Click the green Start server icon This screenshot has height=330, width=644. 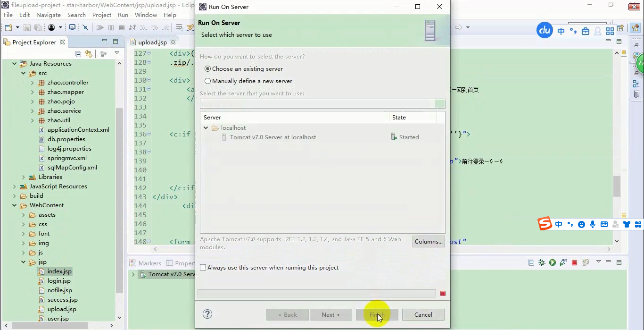[x=553, y=262]
